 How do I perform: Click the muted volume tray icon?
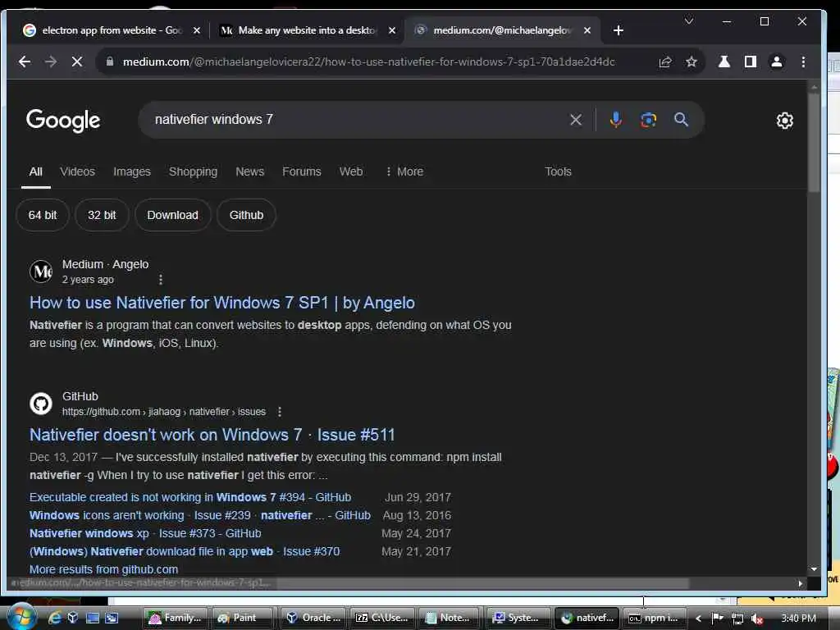[x=756, y=619]
